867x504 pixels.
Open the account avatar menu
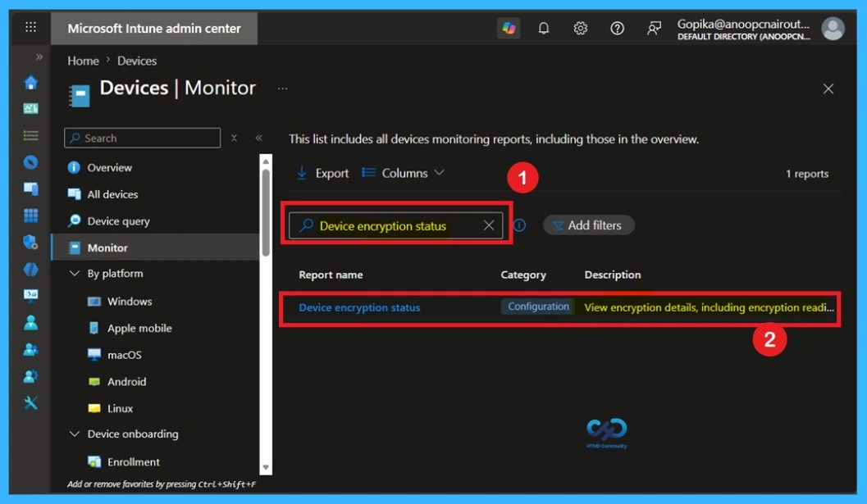(x=833, y=28)
